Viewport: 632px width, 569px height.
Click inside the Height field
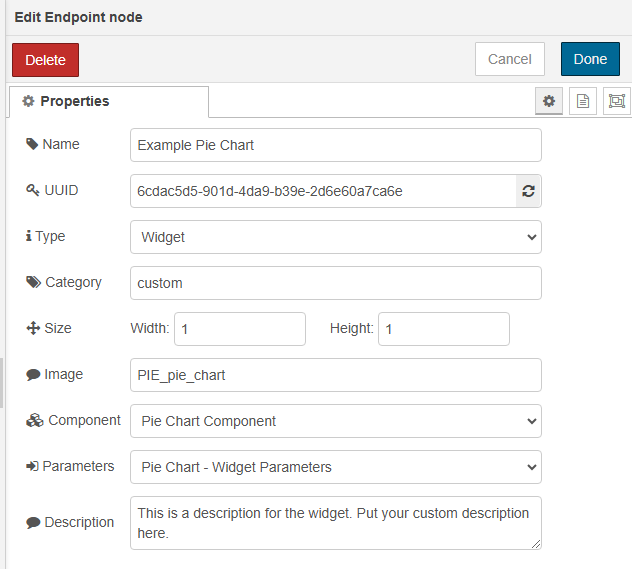point(444,329)
